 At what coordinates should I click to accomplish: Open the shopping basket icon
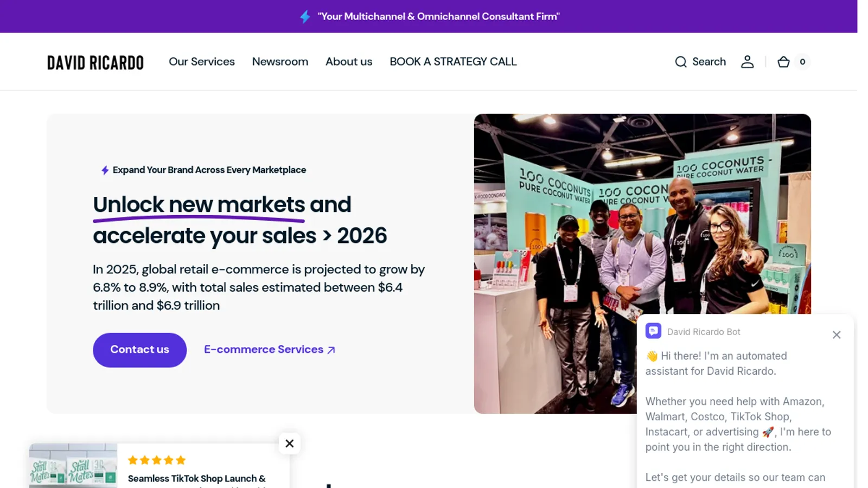[x=783, y=62]
